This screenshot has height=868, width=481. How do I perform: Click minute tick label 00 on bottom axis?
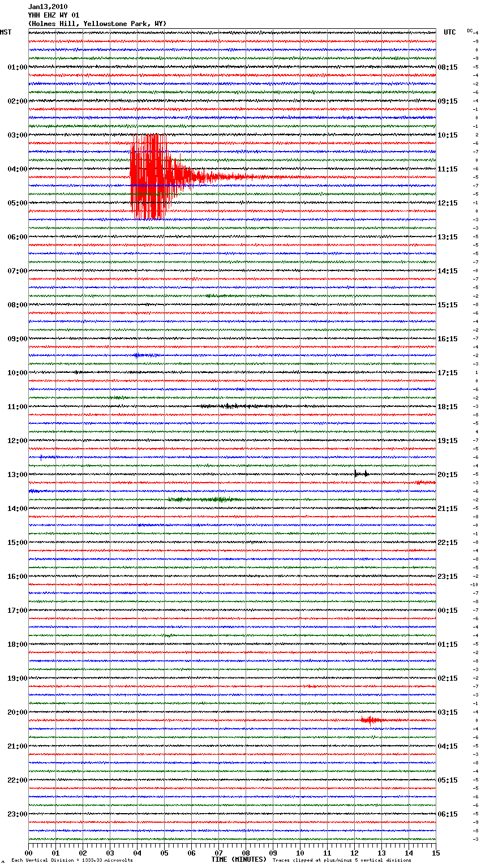29,853
